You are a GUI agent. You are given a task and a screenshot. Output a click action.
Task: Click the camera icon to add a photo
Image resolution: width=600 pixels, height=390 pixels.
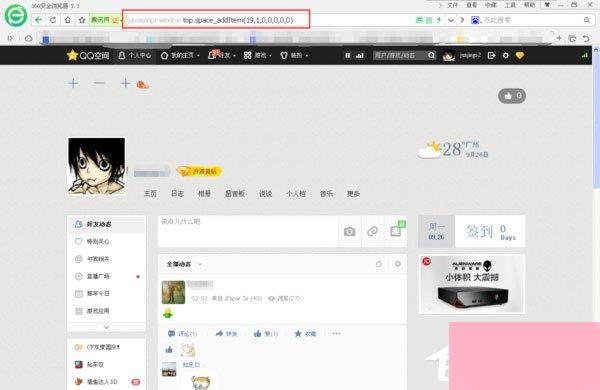(x=349, y=231)
